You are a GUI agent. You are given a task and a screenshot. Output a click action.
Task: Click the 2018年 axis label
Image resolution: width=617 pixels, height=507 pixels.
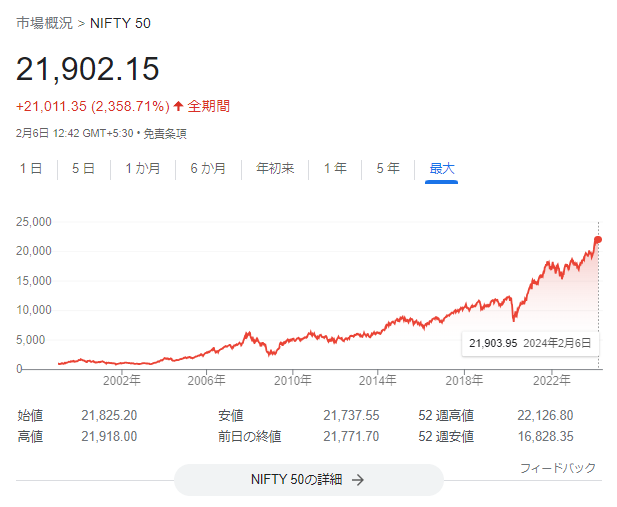point(464,381)
